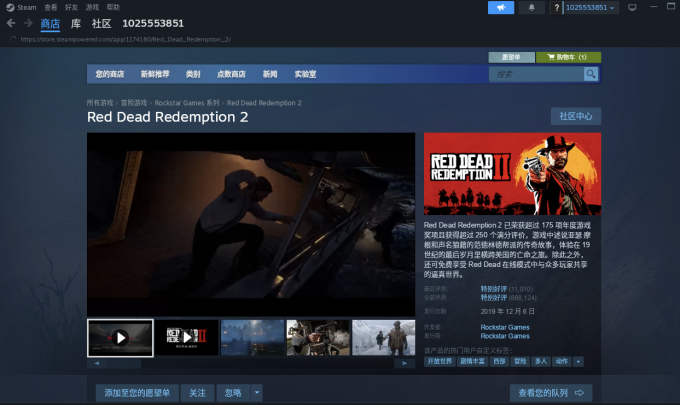Select the night town screenshot thumbnail
This screenshot has width=680, height=405.
pos(252,338)
